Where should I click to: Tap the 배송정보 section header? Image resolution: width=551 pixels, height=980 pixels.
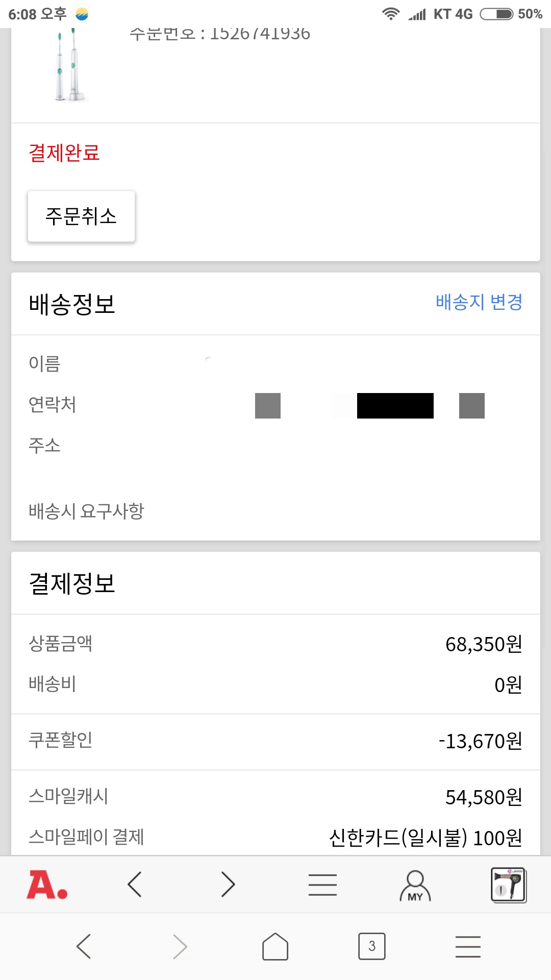point(72,304)
